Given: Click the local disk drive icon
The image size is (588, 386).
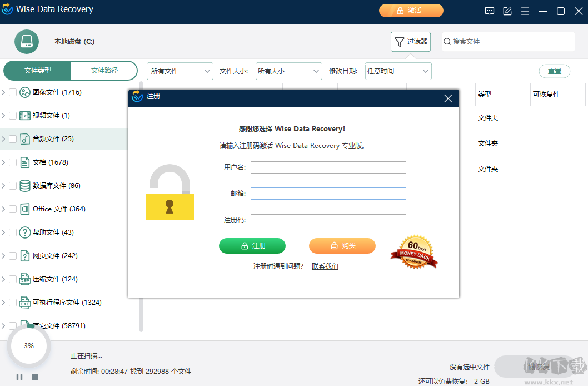Looking at the screenshot, I should (x=26, y=42).
